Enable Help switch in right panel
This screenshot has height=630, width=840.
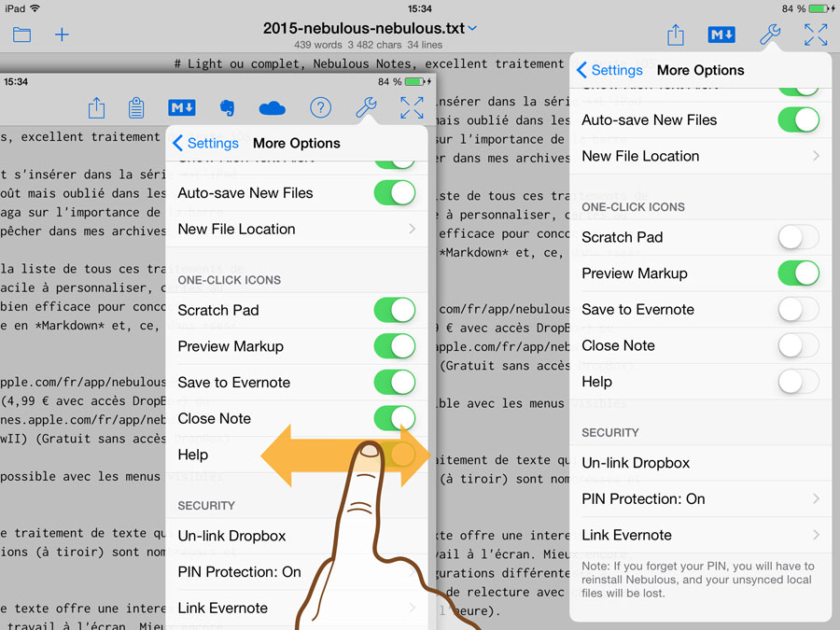[798, 382]
